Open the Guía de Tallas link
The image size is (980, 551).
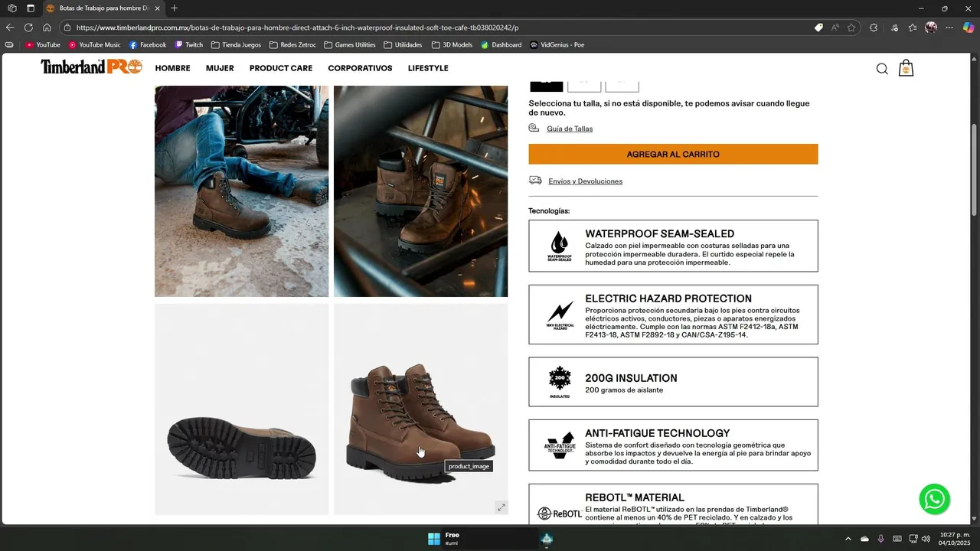(x=570, y=129)
